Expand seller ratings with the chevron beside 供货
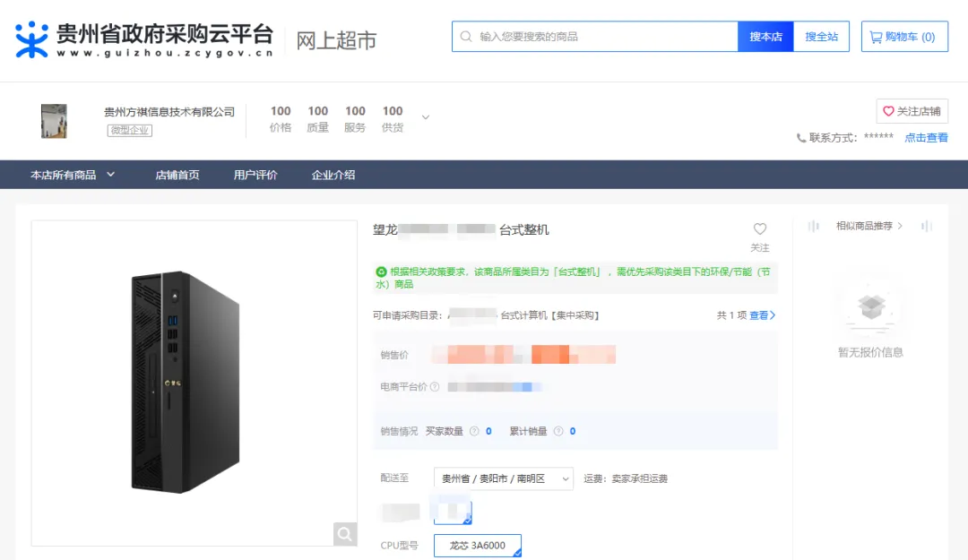Screen dimensions: 968x560 pos(425,116)
